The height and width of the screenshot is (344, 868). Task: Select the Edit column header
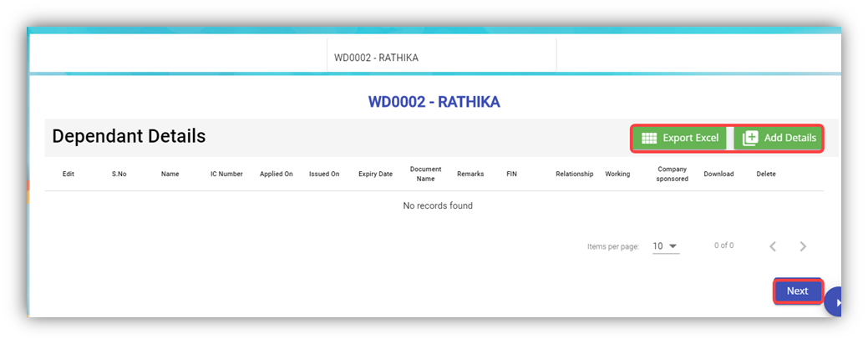tap(69, 175)
